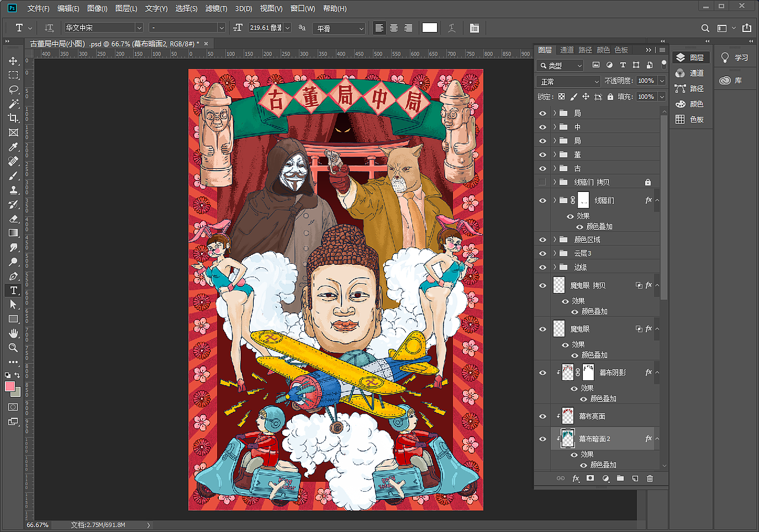Screen dimensions: 759x532
Task: Click the pink foreground color swatch
Action: (9, 386)
